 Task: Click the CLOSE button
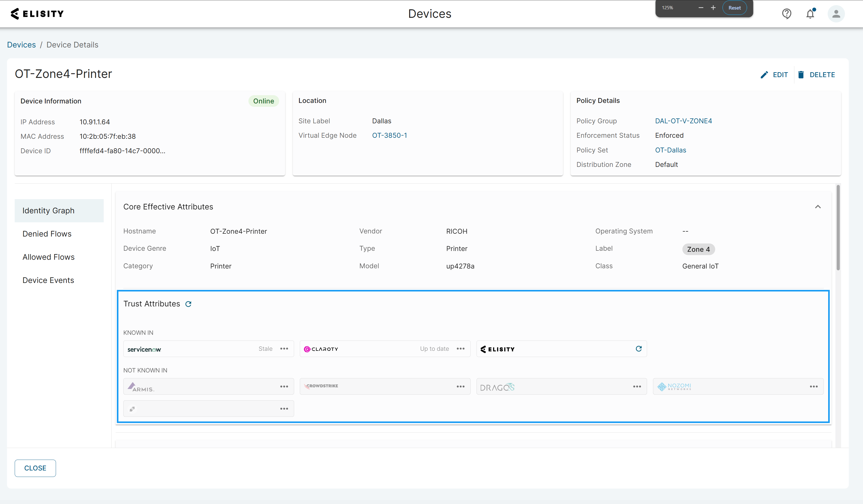[35, 468]
